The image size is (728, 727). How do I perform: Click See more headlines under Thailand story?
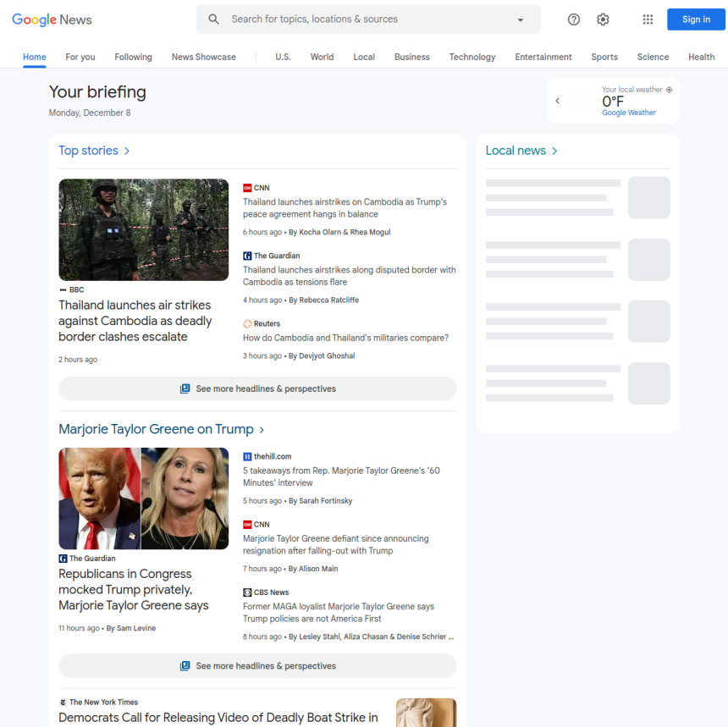coord(257,389)
